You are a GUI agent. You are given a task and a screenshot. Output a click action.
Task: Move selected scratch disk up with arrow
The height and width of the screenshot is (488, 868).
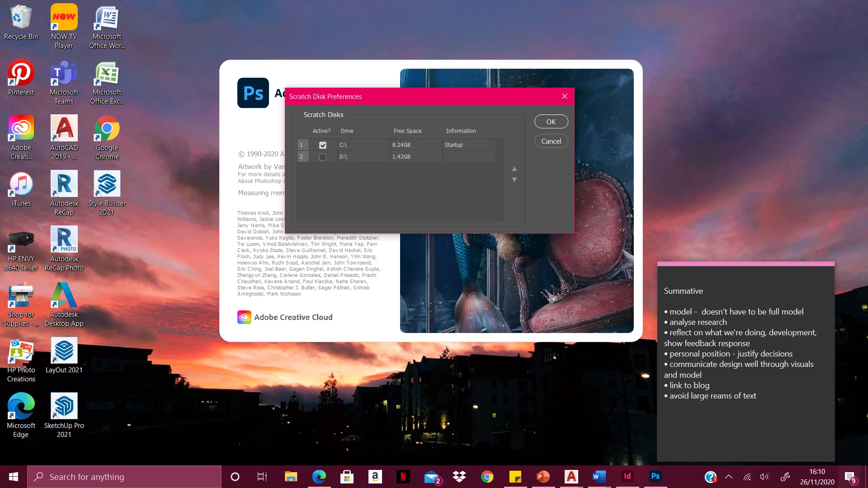point(514,169)
